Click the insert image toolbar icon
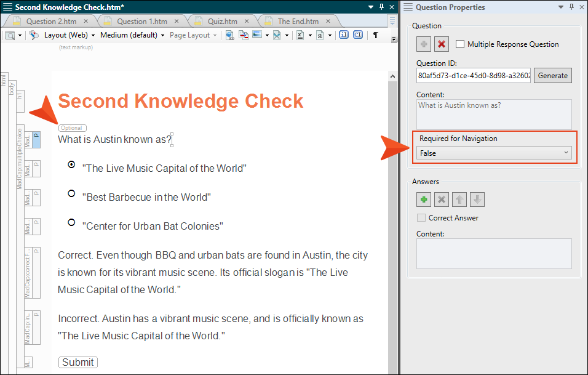 (257, 35)
